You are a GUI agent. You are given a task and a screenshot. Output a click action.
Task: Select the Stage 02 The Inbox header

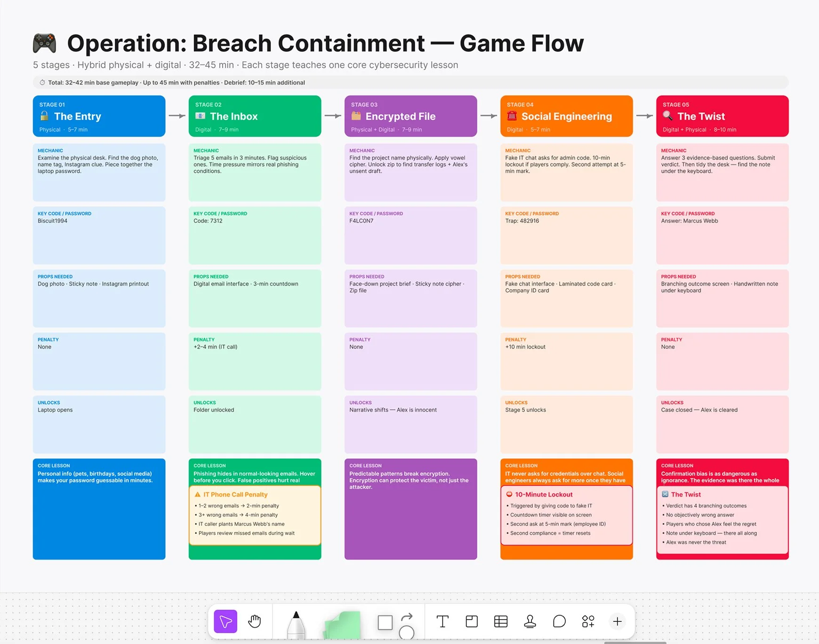coord(255,116)
